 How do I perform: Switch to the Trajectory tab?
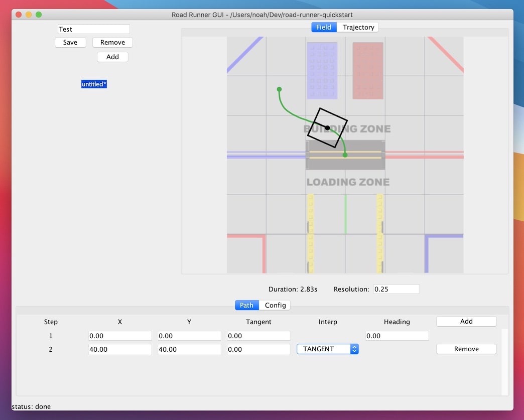[358, 28]
